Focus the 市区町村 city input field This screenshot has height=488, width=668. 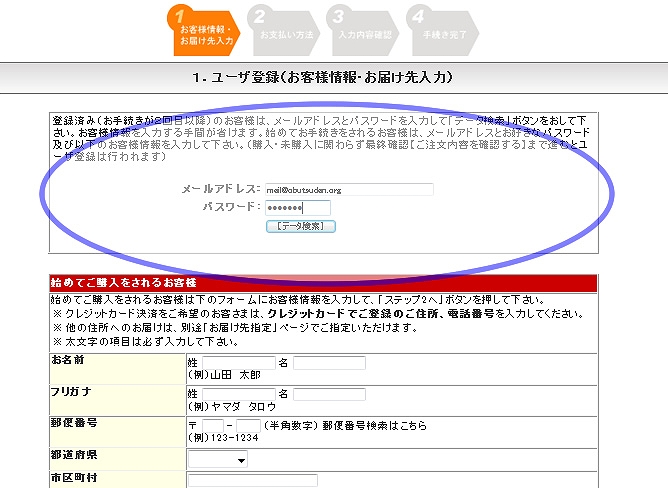pyautogui.click(x=238, y=481)
